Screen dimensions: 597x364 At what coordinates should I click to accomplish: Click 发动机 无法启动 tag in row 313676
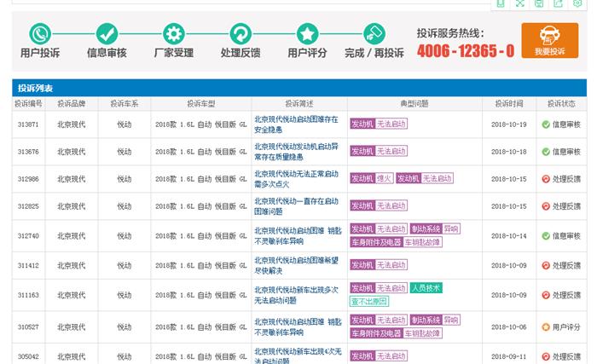(379, 151)
